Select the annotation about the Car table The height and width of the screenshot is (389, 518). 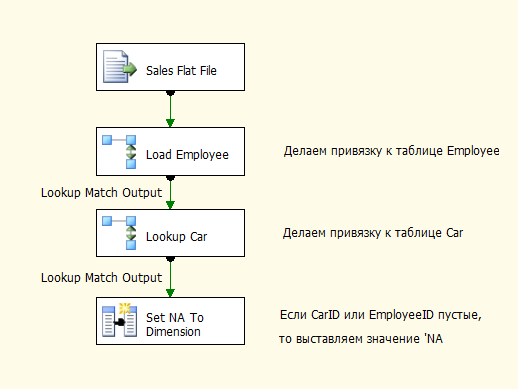tap(373, 233)
